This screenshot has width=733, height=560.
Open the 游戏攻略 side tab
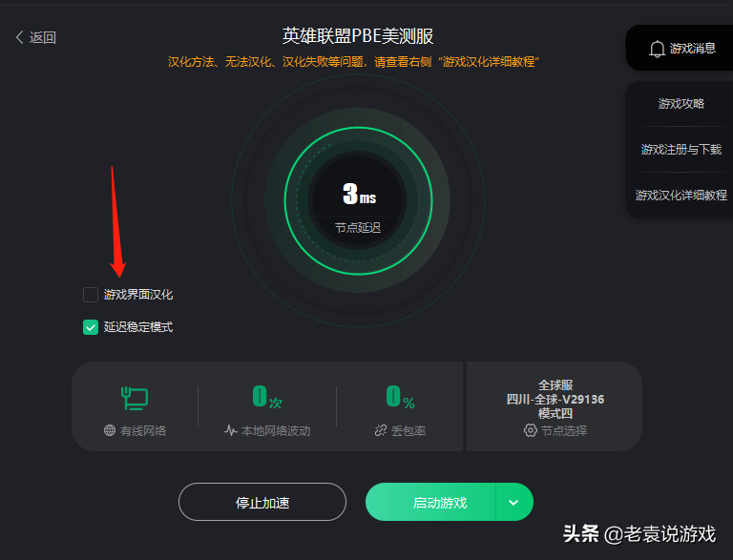(x=681, y=103)
